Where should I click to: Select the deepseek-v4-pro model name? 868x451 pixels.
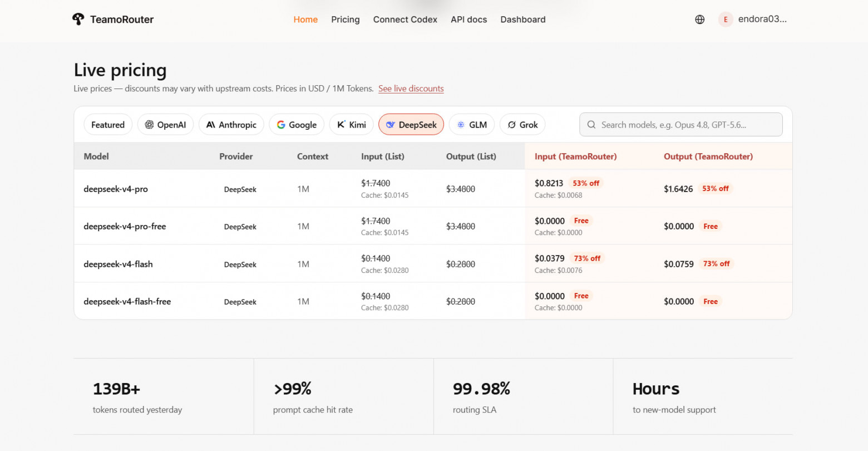click(116, 189)
